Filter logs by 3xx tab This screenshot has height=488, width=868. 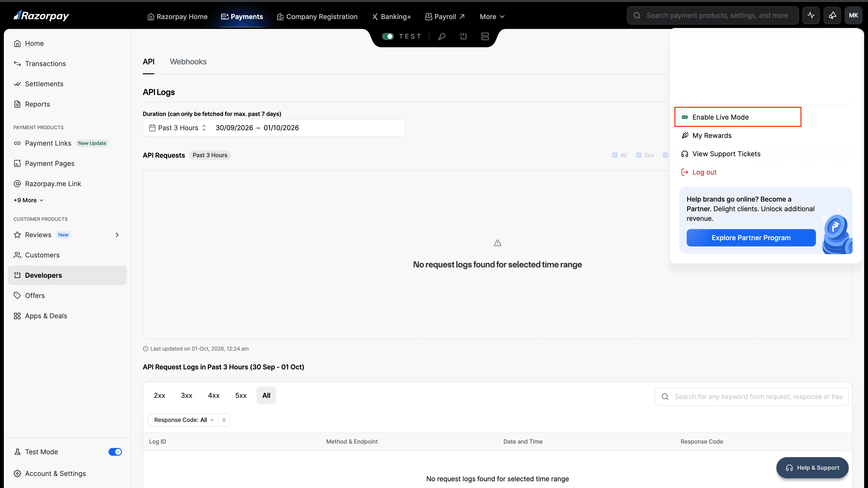pos(186,395)
